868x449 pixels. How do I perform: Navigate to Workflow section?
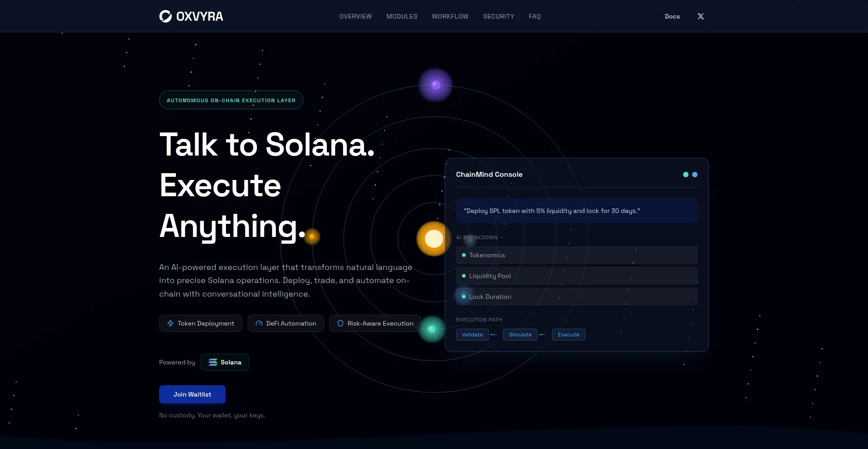pos(450,16)
